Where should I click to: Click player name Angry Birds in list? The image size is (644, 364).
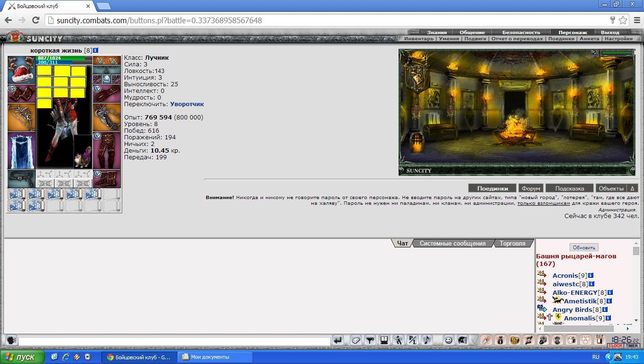click(x=572, y=309)
